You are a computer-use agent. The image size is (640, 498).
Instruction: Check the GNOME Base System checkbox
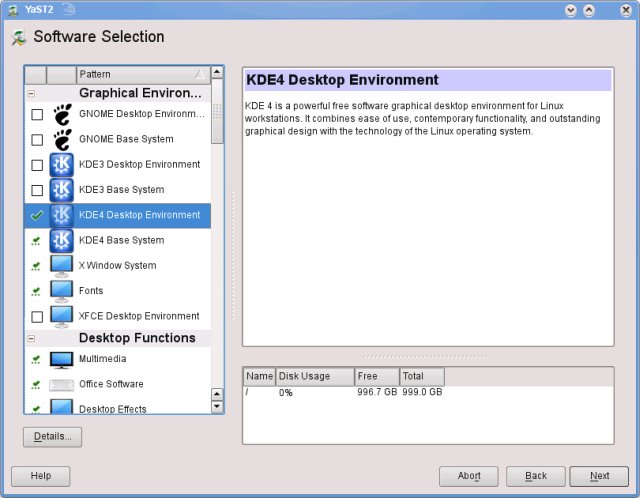click(x=37, y=140)
